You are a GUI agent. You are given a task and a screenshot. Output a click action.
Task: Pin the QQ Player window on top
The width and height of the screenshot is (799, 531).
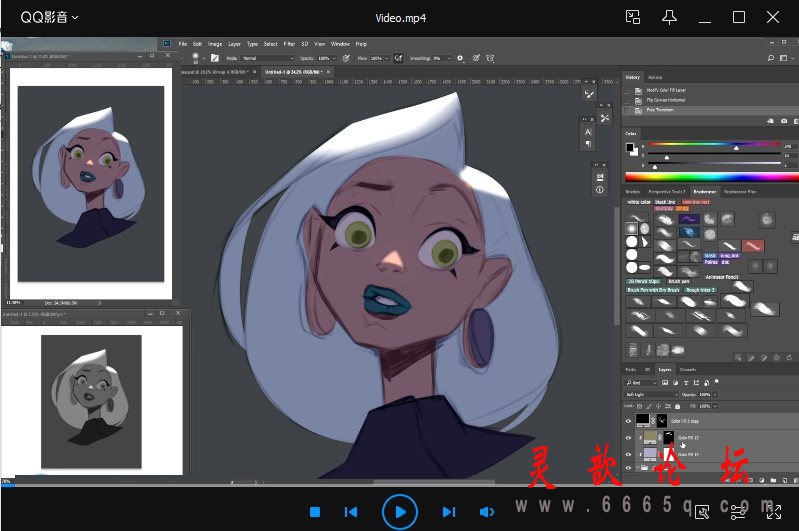(669, 17)
